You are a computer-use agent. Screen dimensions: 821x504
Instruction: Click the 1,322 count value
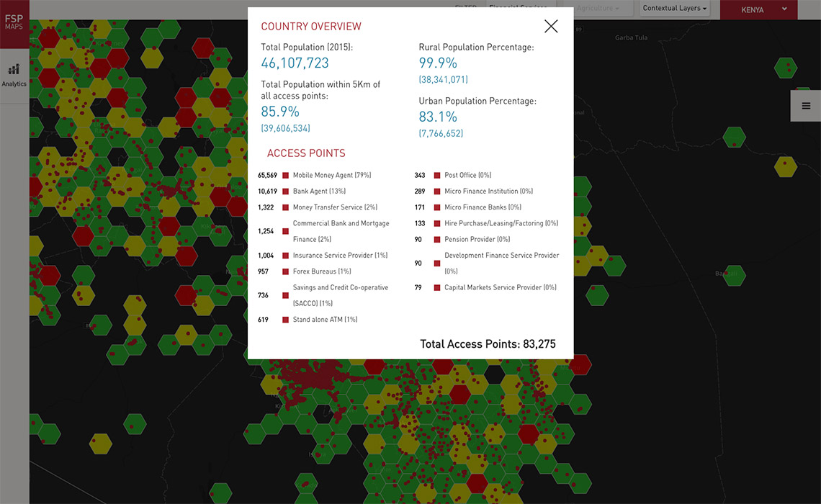pos(266,207)
